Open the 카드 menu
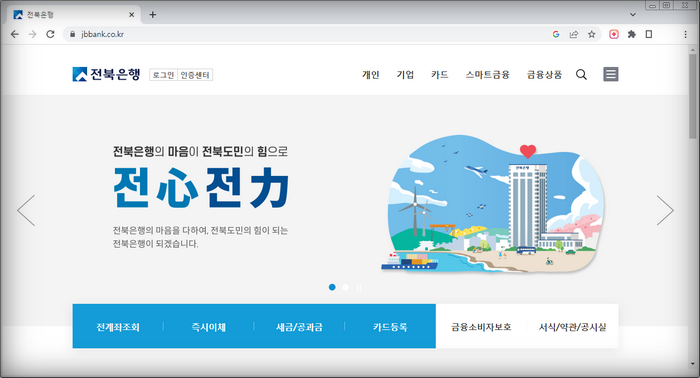The image size is (700, 378). (x=440, y=75)
